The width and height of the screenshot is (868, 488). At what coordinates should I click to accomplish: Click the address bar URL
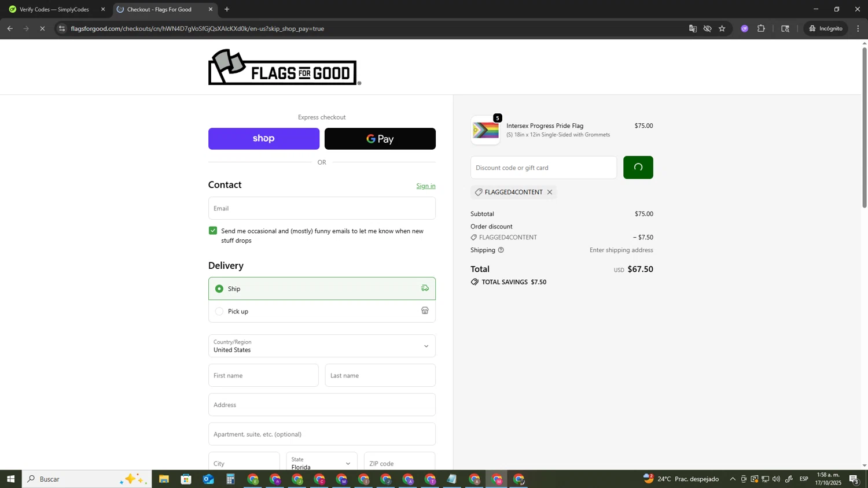(x=197, y=28)
